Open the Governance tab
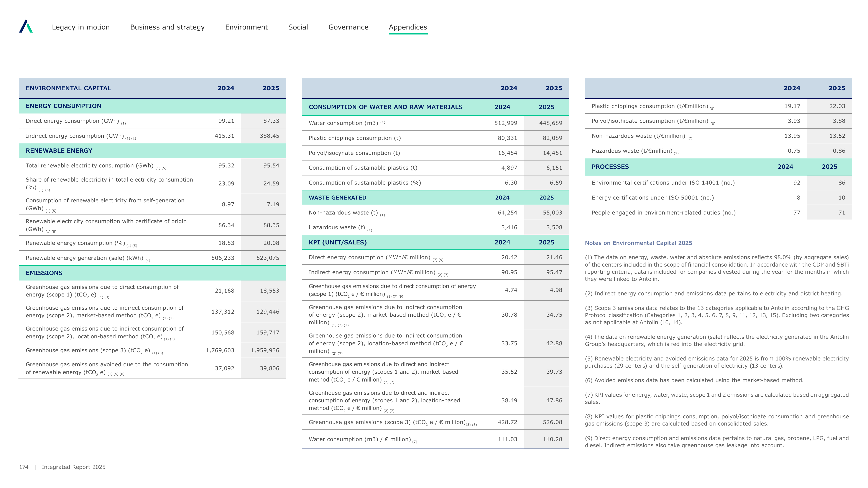This screenshot has width=868, height=488. (349, 27)
